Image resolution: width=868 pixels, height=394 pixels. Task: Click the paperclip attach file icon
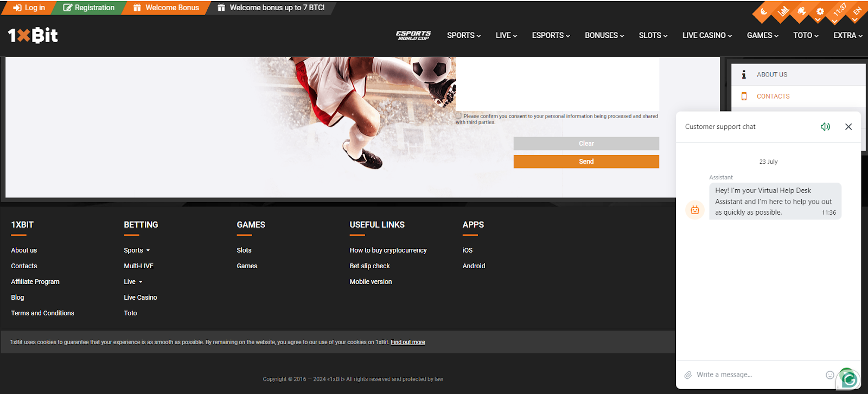pos(688,375)
